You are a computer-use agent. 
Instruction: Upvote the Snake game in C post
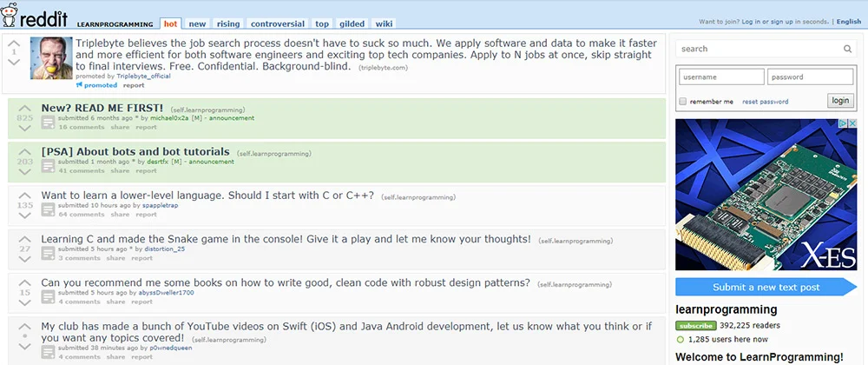click(x=25, y=239)
